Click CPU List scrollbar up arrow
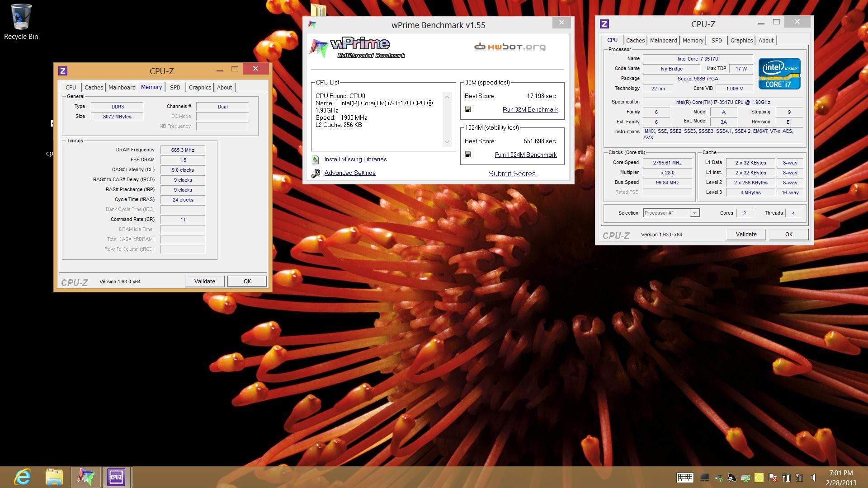 pyautogui.click(x=447, y=97)
